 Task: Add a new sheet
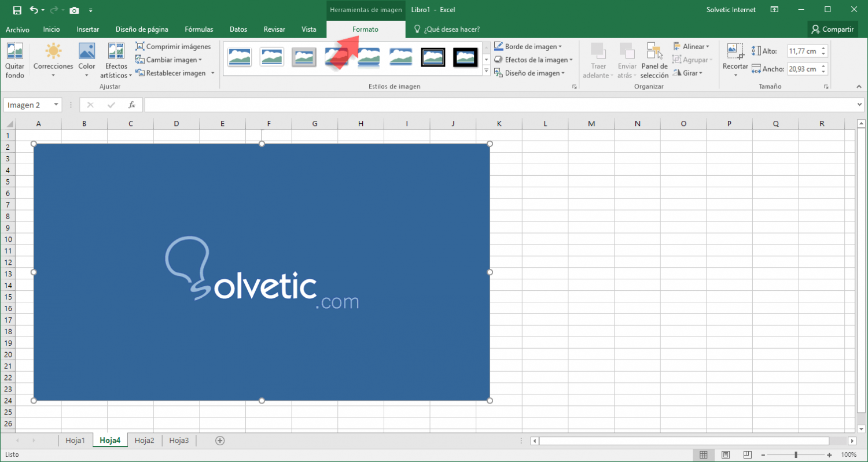coord(220,441)
